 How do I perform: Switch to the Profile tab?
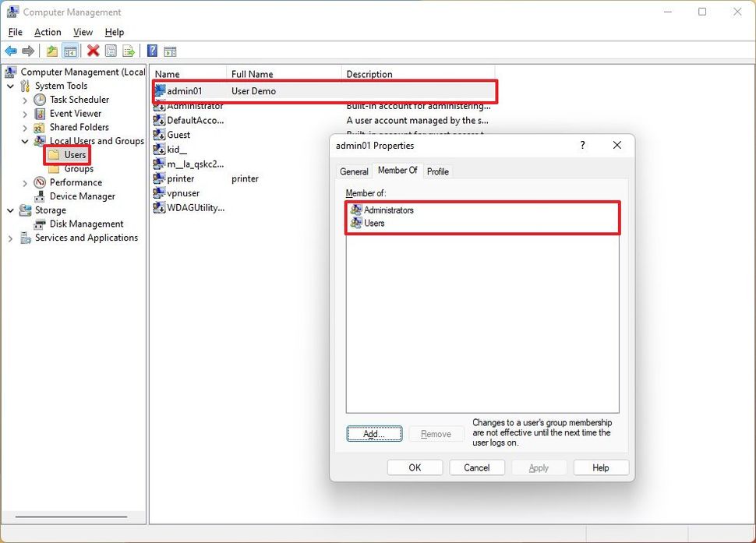point(438,171)
